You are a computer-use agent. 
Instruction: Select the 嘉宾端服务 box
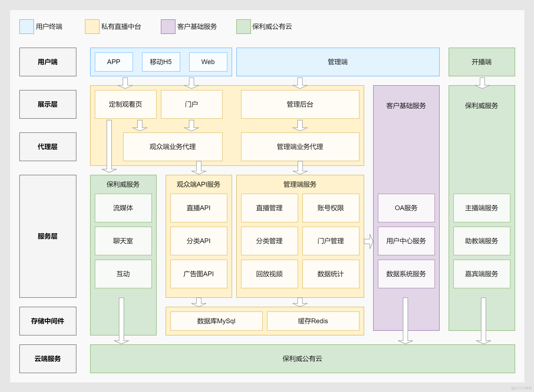tap(482, 274)
